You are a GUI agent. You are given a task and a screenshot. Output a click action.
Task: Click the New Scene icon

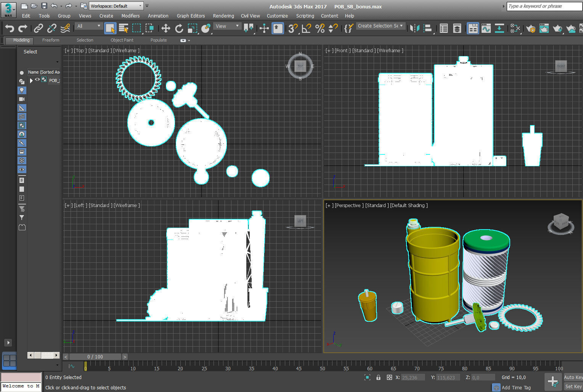pyautogui.click(x=24, y=6)
